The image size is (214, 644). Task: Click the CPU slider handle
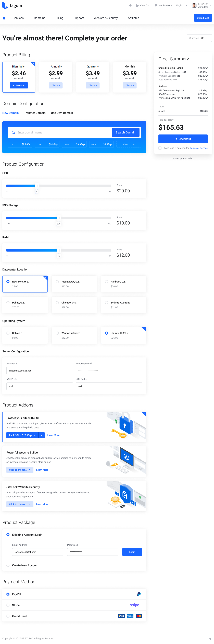click(37, 186)
